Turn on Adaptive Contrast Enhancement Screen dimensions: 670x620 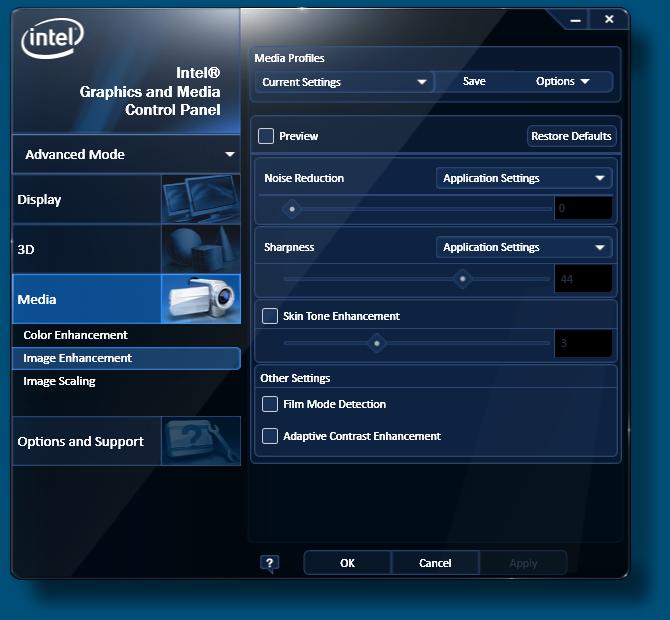(x=270, y=436)
